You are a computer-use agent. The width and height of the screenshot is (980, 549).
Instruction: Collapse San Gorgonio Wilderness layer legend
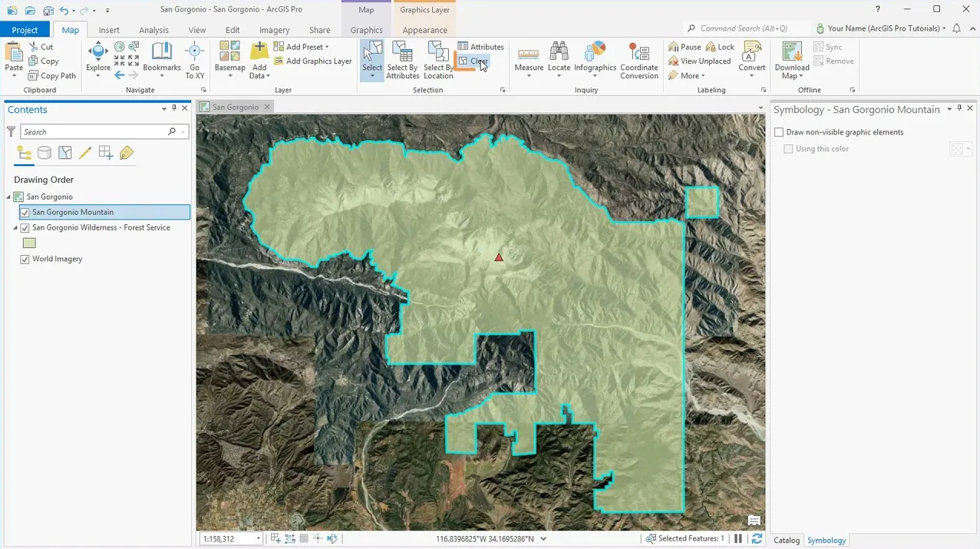point(15,228)
